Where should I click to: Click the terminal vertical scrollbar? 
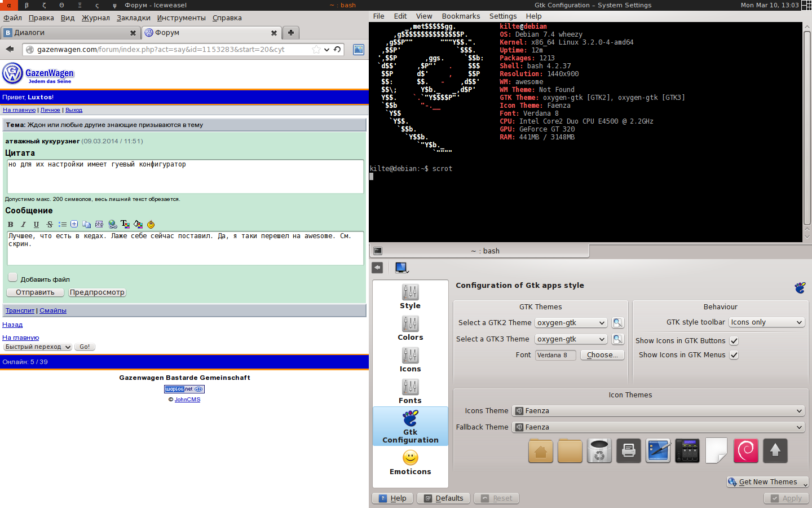coord(807,127)
